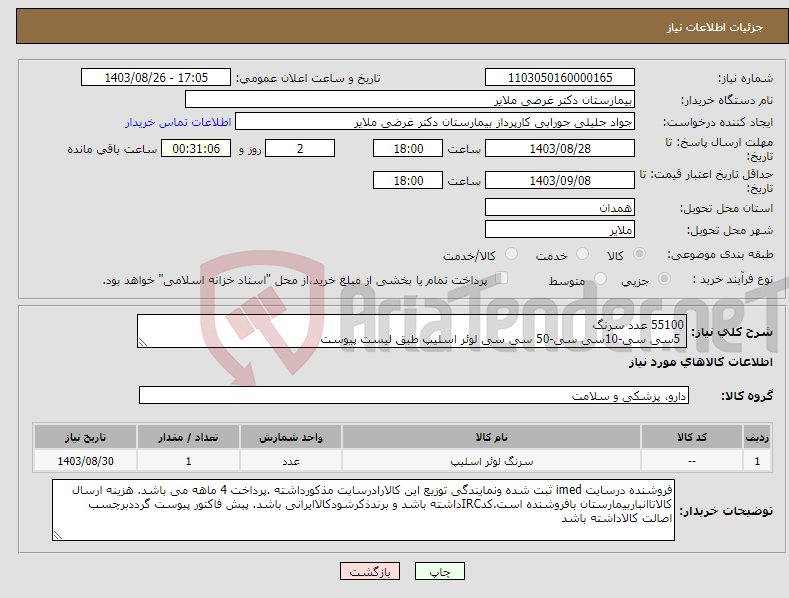Click the ردیف column header

[757, 437]
